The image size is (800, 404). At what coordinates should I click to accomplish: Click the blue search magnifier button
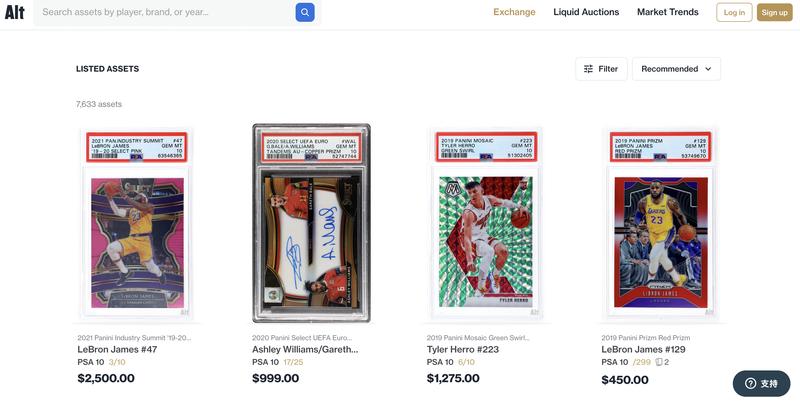[305, 12]
